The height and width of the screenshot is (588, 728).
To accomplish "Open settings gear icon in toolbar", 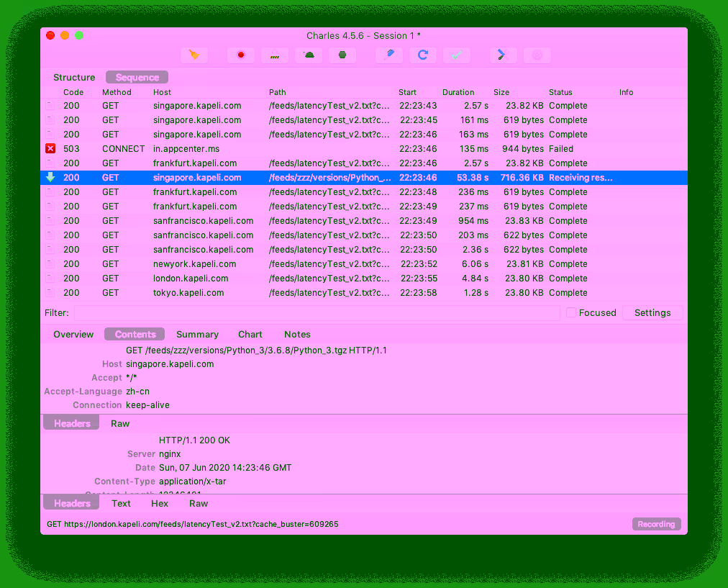I will (x=537, y=55).
